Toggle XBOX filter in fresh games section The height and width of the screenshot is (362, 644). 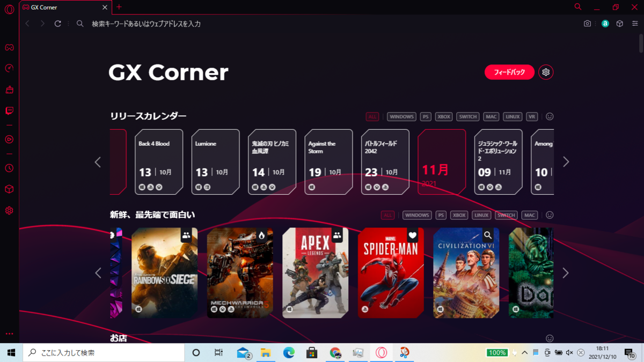[459, 215]
